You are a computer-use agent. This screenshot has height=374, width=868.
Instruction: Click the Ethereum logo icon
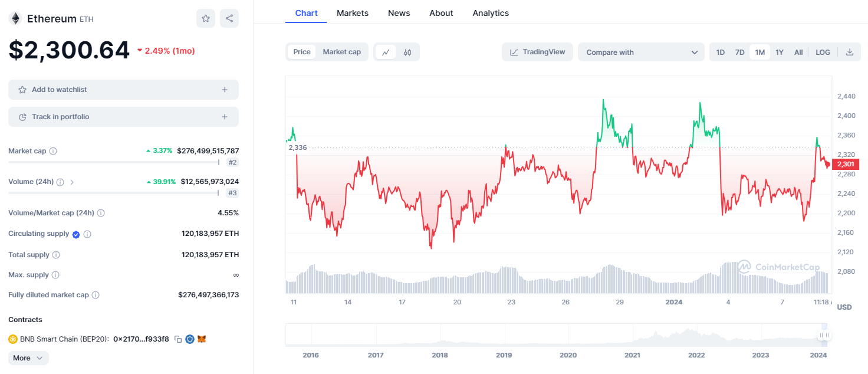pos(15,18)
